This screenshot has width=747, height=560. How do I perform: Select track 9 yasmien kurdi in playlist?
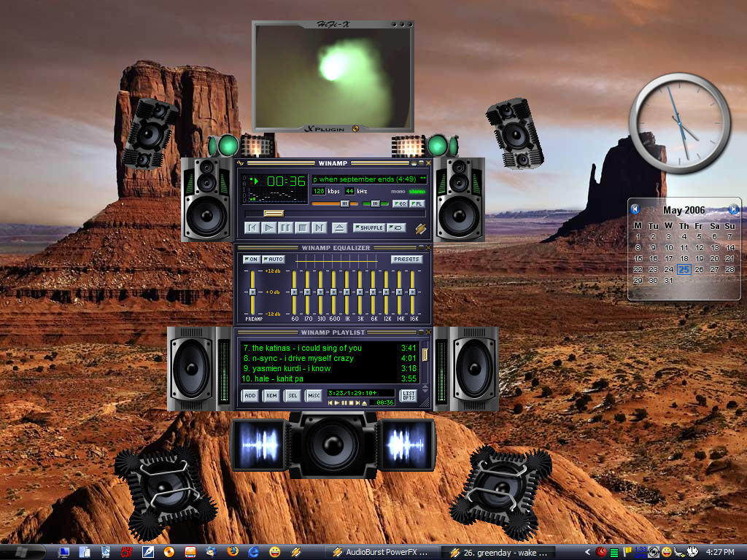pyautogui.click(x=329, y=368)
